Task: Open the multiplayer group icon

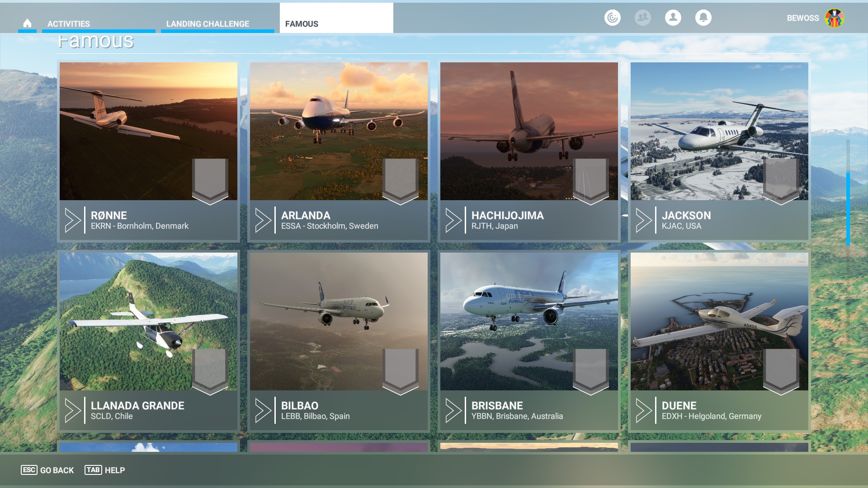Action: pos(643,18)
